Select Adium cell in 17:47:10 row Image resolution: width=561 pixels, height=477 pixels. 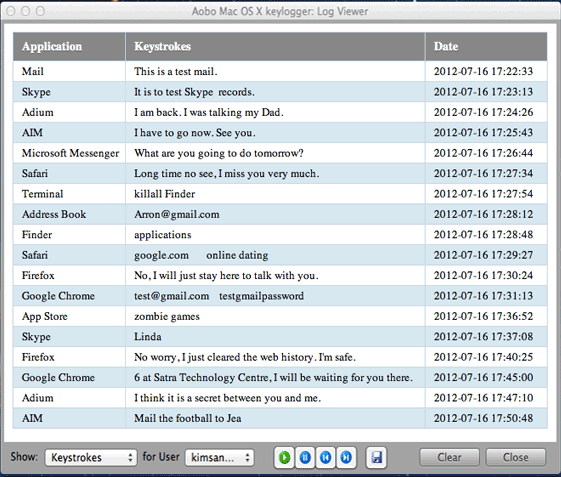pyautogui.click(x=69, y=398)
